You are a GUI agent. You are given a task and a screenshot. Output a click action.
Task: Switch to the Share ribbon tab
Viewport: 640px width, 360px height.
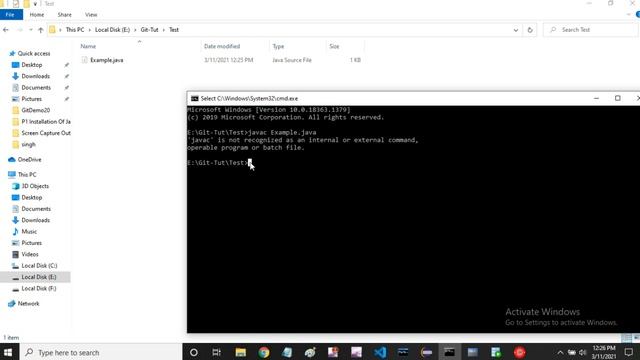[x=64, y=15]
